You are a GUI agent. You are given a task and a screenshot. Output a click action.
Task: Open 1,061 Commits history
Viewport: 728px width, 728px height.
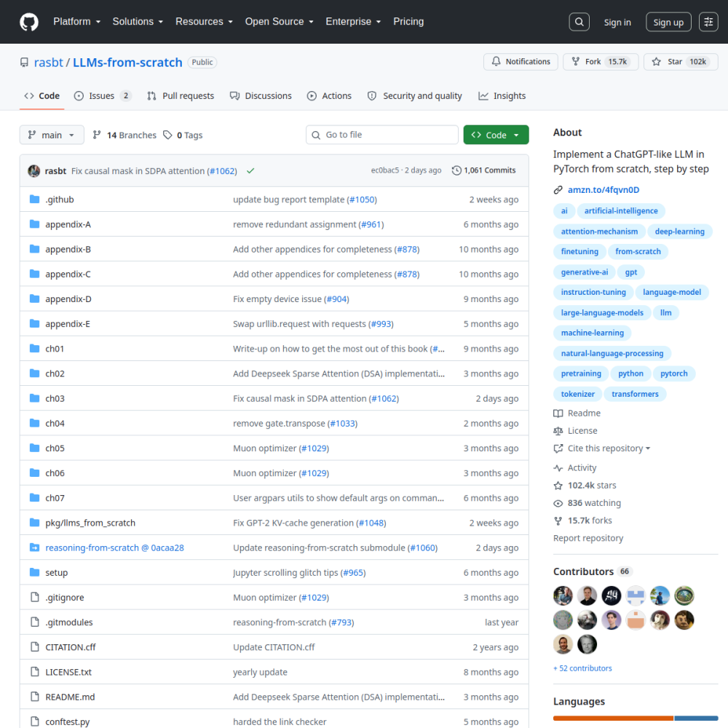[x=484, y=170]
